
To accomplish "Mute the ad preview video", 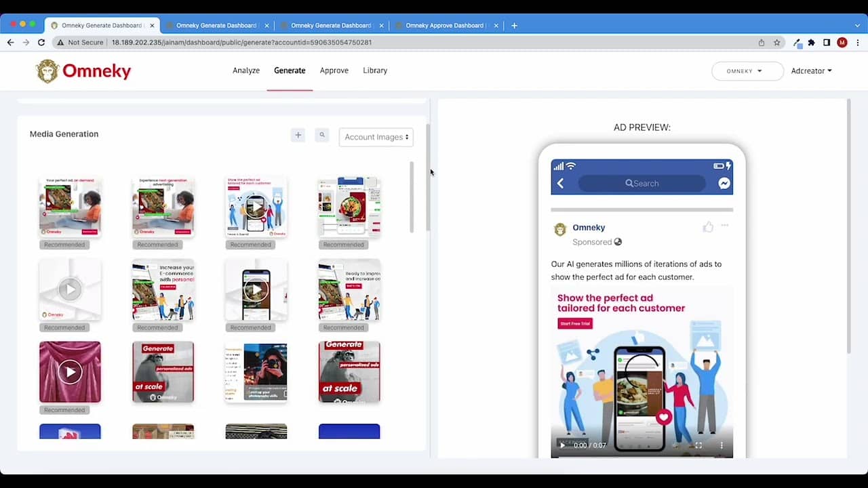I will click(x=676, y=445).
